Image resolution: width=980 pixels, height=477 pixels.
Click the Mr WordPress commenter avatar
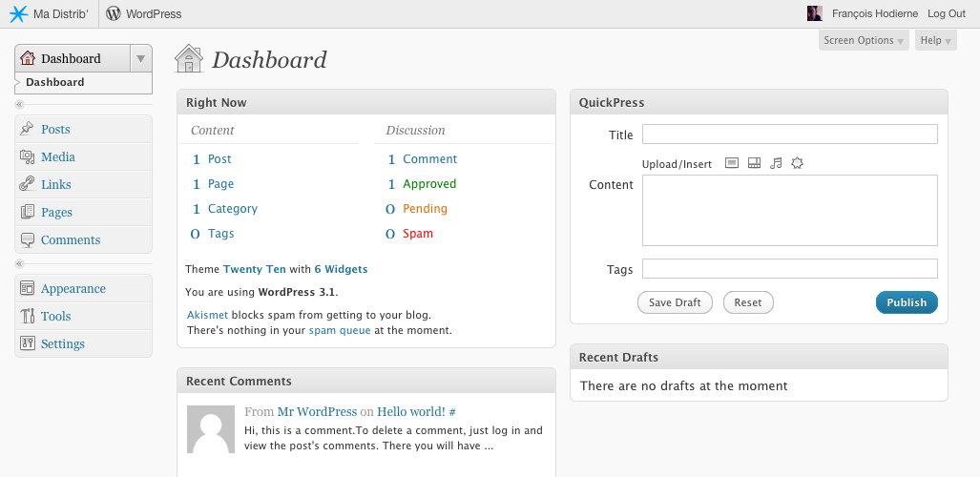pyautogui.click(x=210, y=428)
